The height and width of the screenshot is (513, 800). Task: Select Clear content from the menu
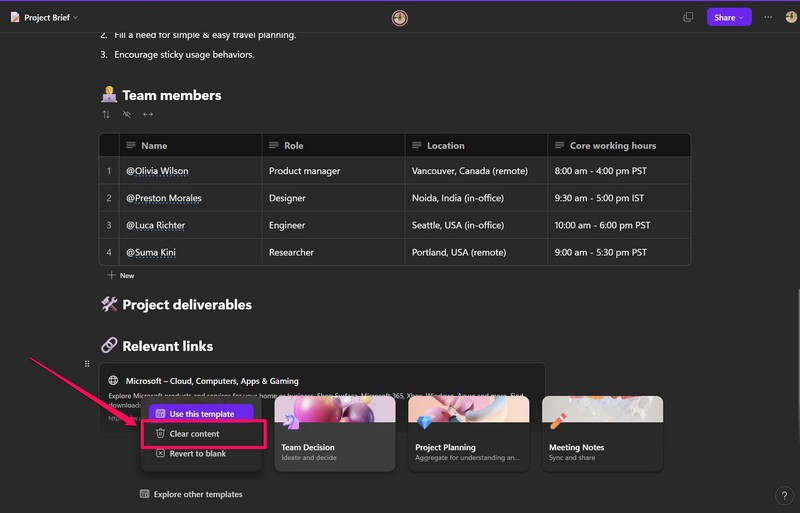(194, 434)
